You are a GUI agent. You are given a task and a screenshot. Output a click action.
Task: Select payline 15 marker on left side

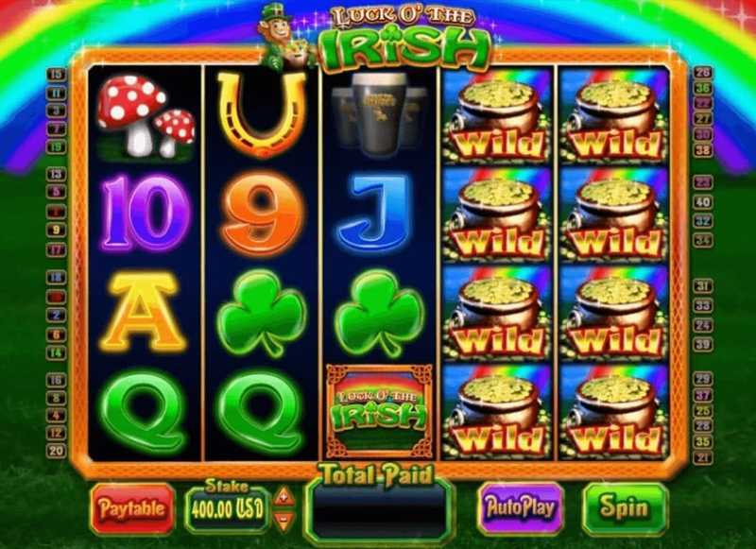pyautogui.click(x=57, y=75)
